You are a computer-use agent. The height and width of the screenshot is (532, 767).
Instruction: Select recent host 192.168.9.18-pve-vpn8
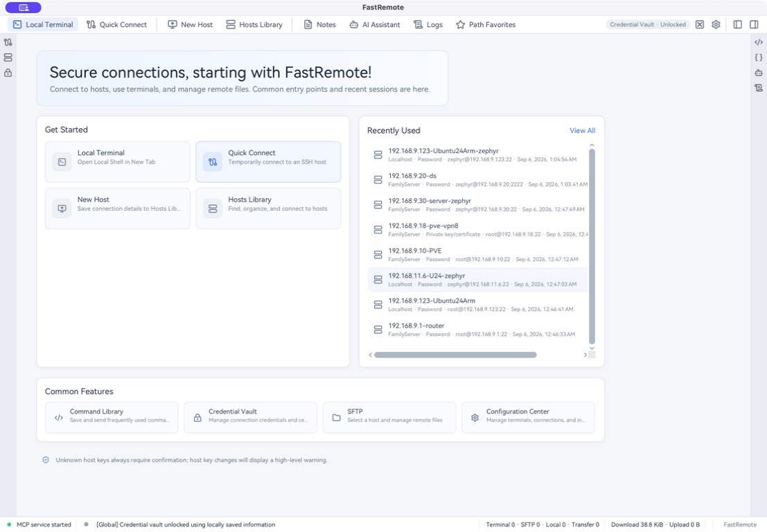tap(477, 230)
